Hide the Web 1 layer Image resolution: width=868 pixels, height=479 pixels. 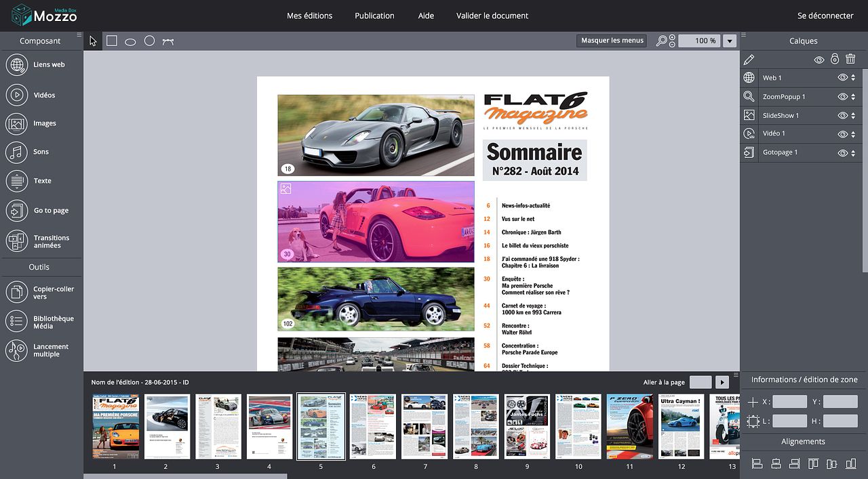click(x=842, y=78)
